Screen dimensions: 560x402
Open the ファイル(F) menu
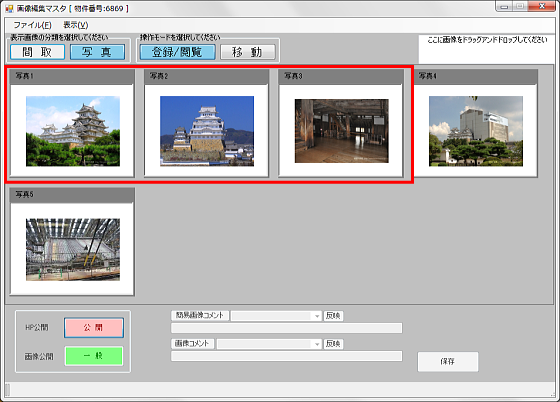[32, 25]
